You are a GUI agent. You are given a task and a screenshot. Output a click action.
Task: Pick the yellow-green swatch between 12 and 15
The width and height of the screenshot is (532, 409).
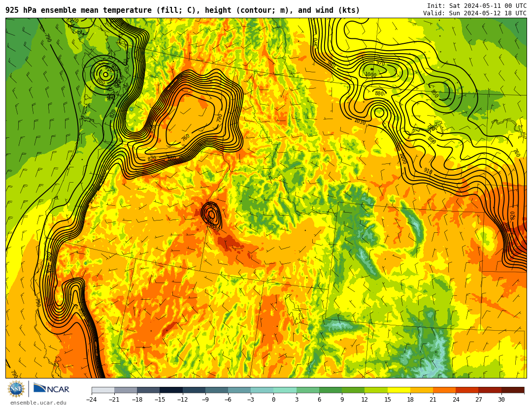(x=376, y=390)
